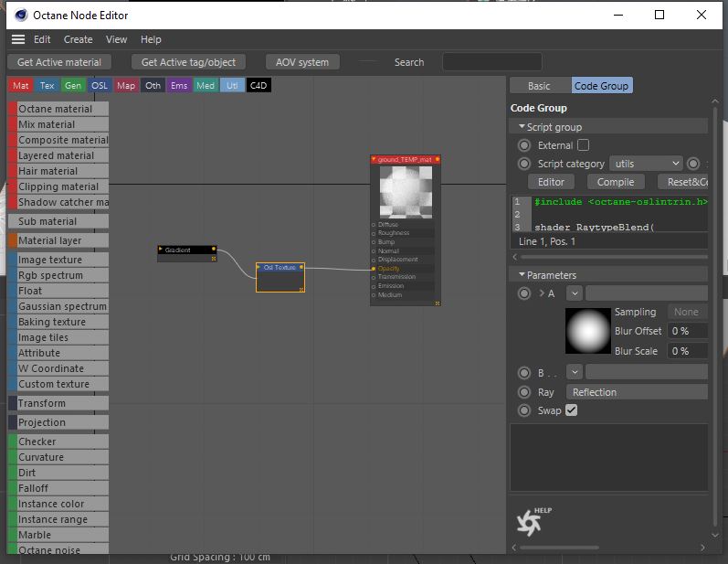The width and height of the screenshot is (728, 564).
Task: Enable the External checkbox
Action: pyautogui.click(x=583, y=145)
